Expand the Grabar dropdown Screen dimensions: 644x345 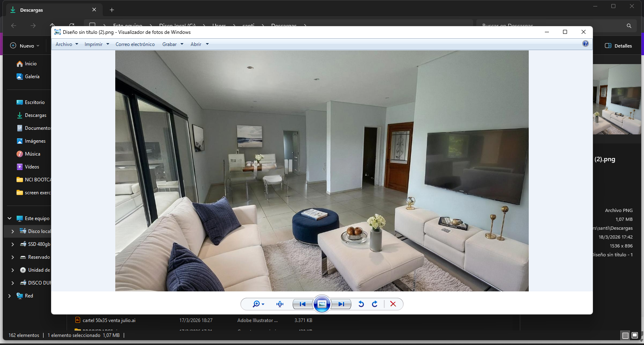[172, 44]
